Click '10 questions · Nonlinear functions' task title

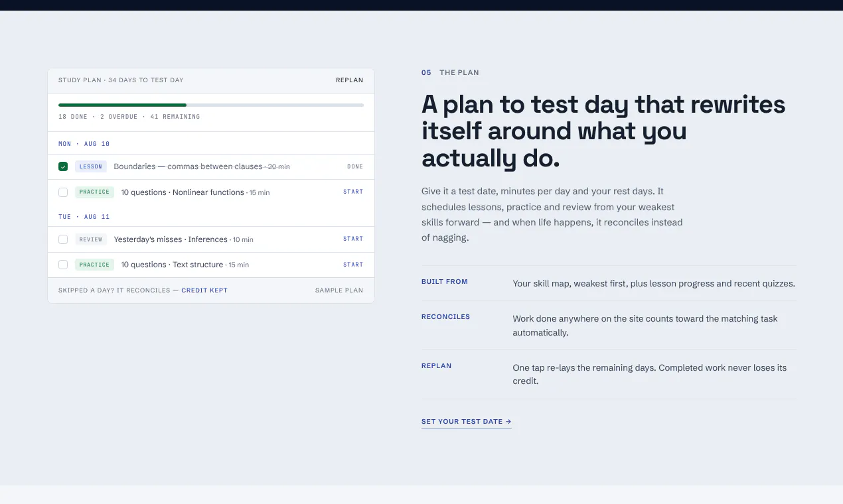click(x=183, y=192)
